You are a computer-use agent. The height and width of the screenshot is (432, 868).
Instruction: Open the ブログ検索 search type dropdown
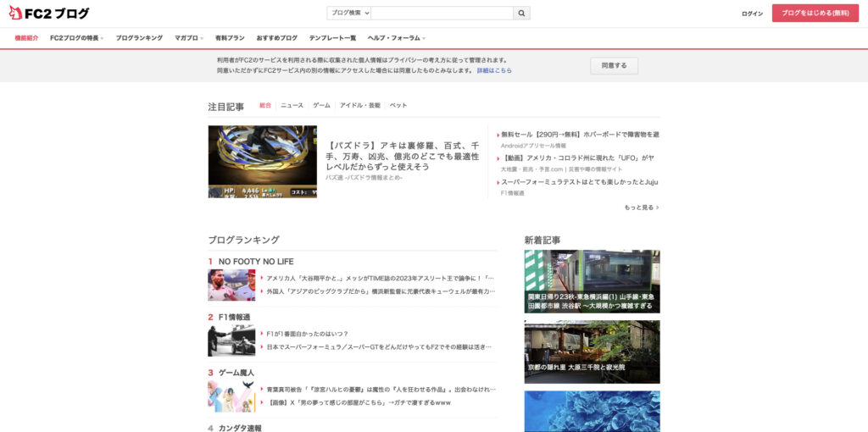point(348,14)
